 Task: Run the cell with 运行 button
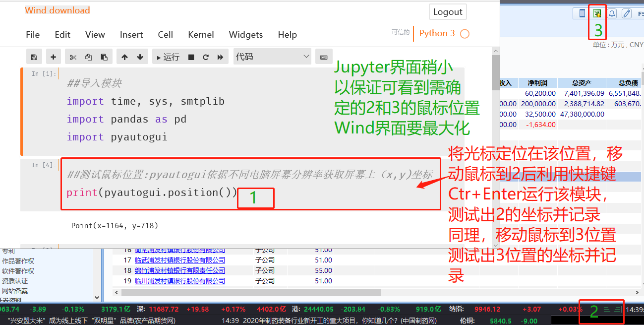pyautogui.click(x=168, y=57)
